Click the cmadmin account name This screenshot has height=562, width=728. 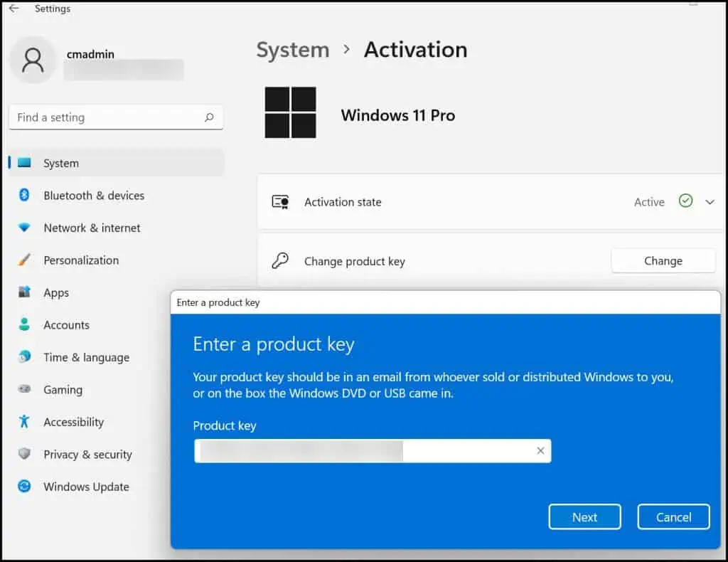(x=90, y=54)
